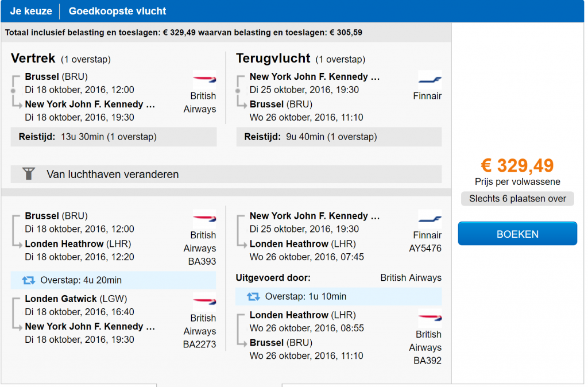Click the Vertrek heading
This screenshot has height=387, width=588.
[x=33, y=58]
